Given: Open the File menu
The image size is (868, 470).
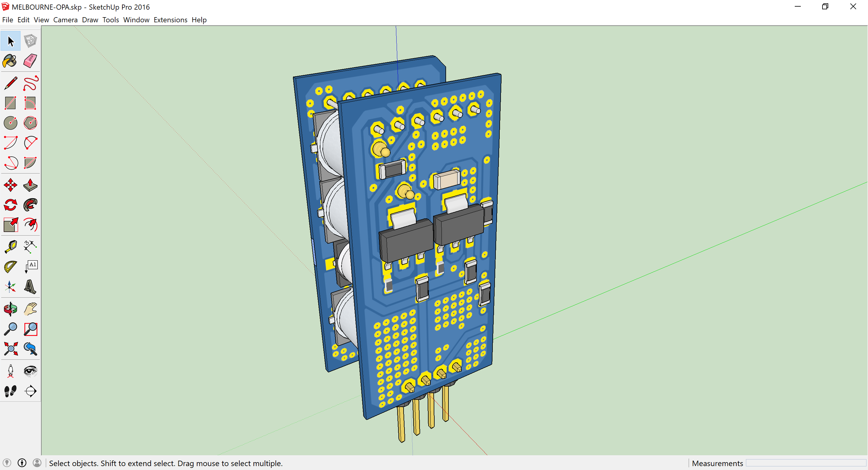Looking at the screenshot, I should [x=8, y=20].
